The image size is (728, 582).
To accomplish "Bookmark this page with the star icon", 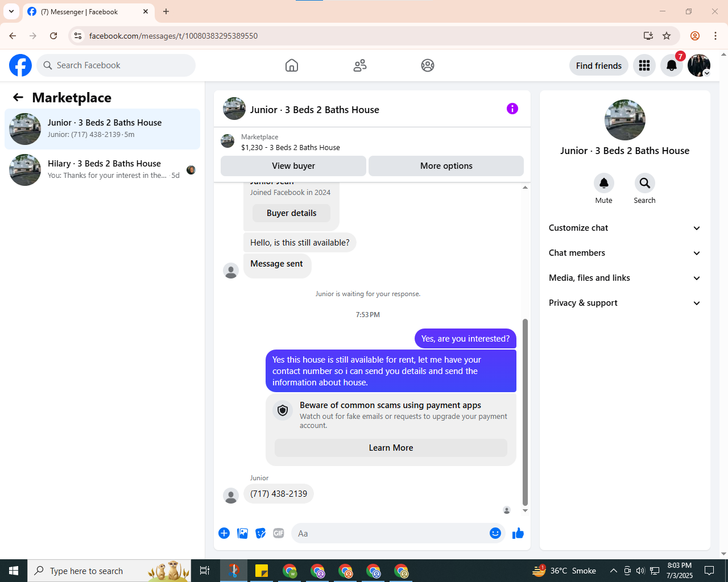I will 667,36.
